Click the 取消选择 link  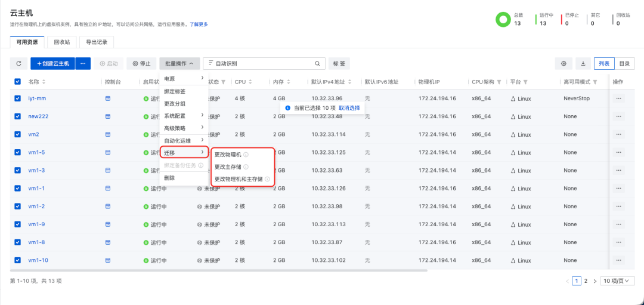pos(349,108)
